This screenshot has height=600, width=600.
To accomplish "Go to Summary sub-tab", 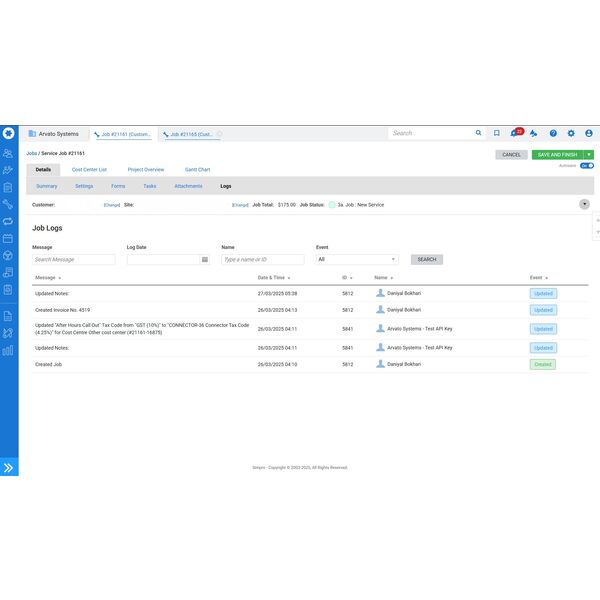I will (x=47, y=186).
